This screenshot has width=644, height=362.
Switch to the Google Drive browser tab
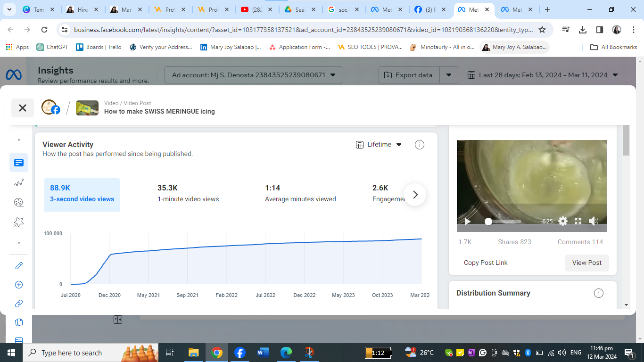300,9
